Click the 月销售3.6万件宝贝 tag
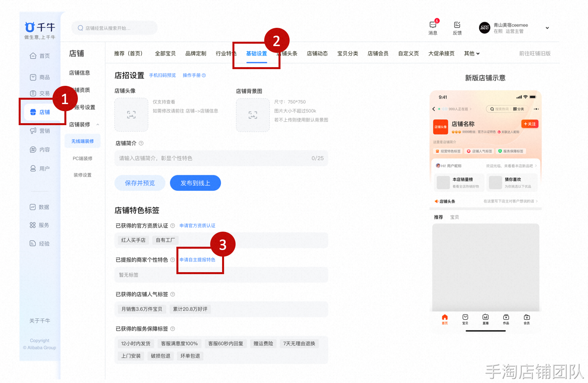Image resolution: width=588 pixels, height=383 pixels. tap(142, 309)
